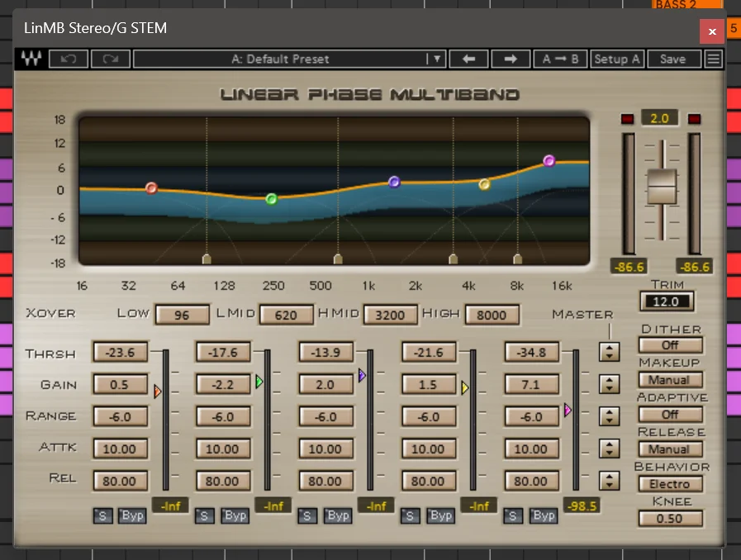
Task: Change the Release Manual mode selector
Action: (x=670, y=449)
